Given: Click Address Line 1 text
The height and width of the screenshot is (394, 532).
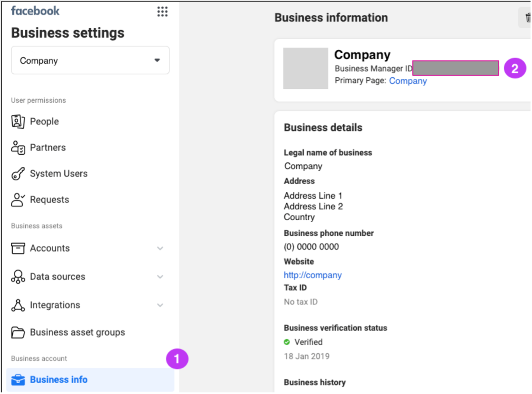Looking at the screenshot, I should coord(313,196).
